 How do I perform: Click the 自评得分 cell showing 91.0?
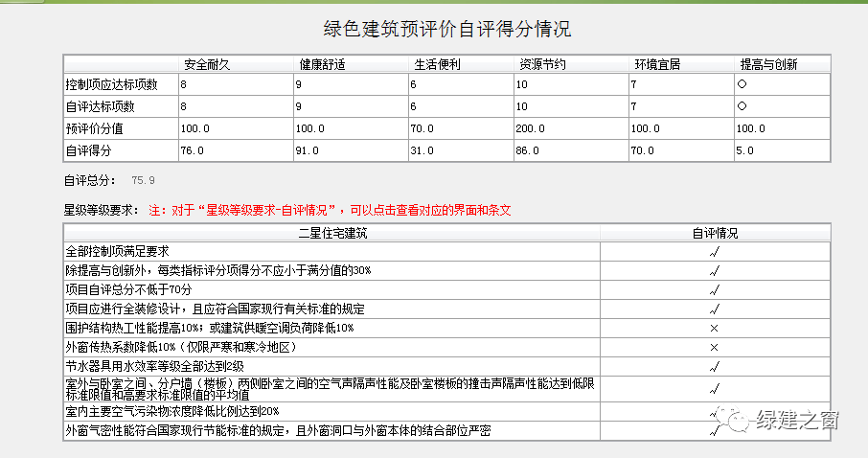(310, 150)
